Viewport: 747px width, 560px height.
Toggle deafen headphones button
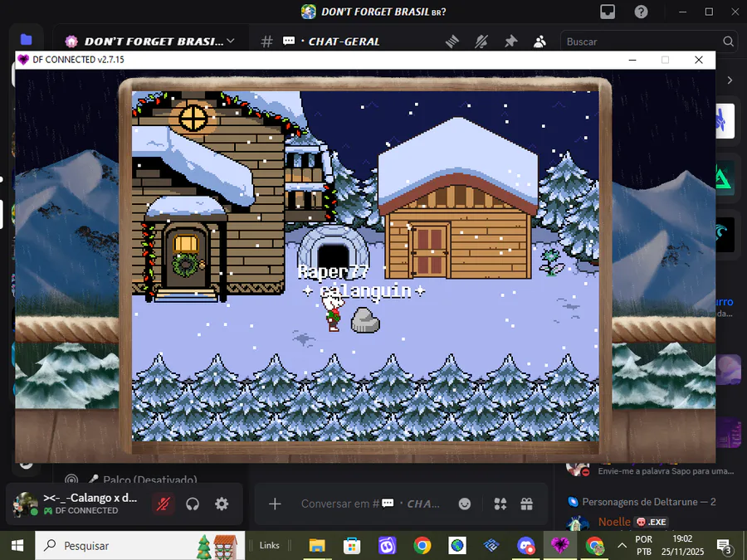pyautogui.click(x=193, y=504)
